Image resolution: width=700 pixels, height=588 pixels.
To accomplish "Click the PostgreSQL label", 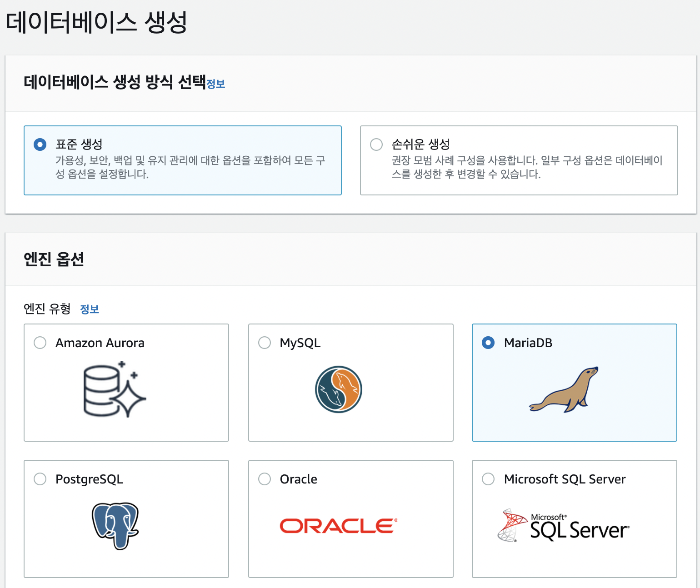I will [x=90, y=479].
